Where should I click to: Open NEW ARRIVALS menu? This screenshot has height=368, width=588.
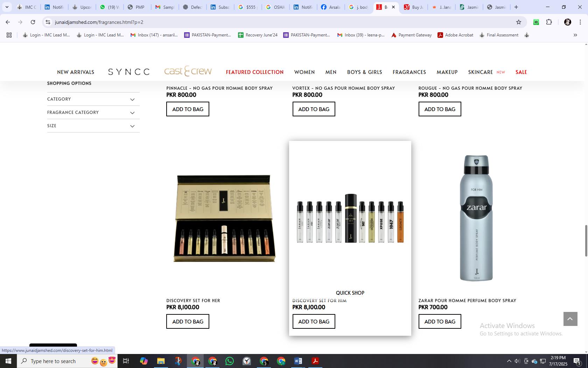tap(76, 72)
